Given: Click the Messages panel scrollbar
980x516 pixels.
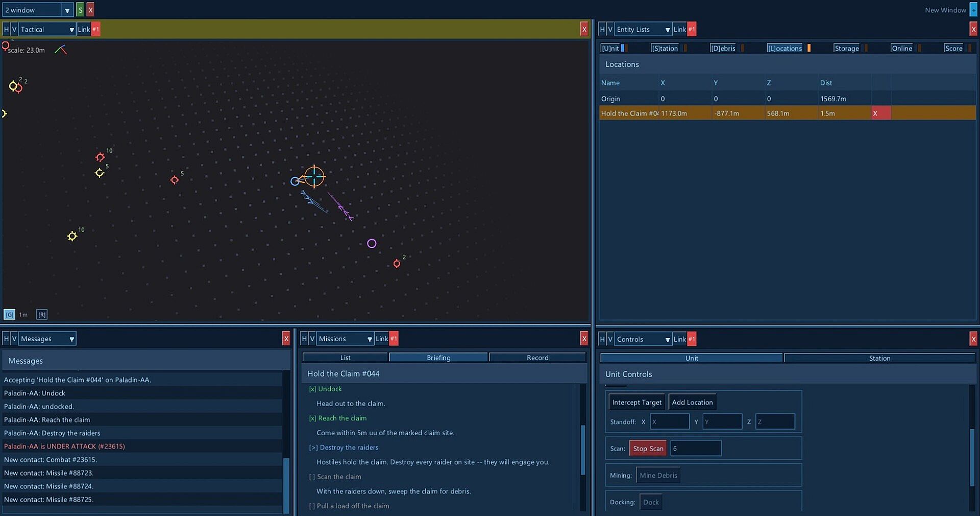Looking at the screenshot, I should (x=286, y=485).
